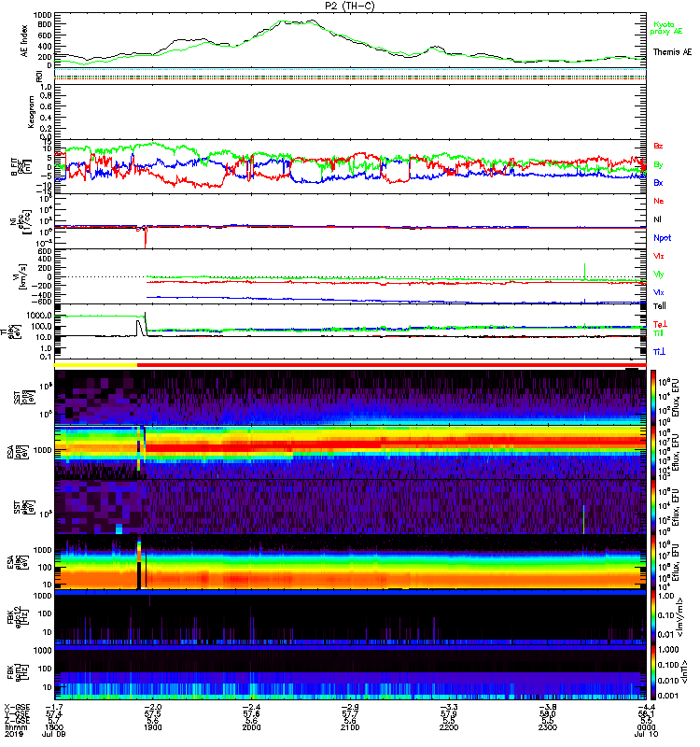Click the "1900" time tick label
The width and height of the screenshot is (700, 747).
pos(152,727)
